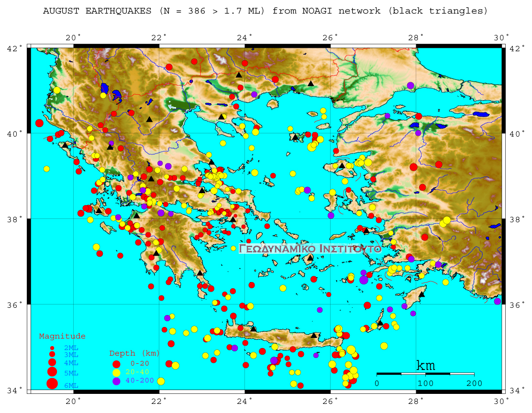Click the '6ML' legend label
This screenshot has width=532, height=413.
[x=71, y=386]
